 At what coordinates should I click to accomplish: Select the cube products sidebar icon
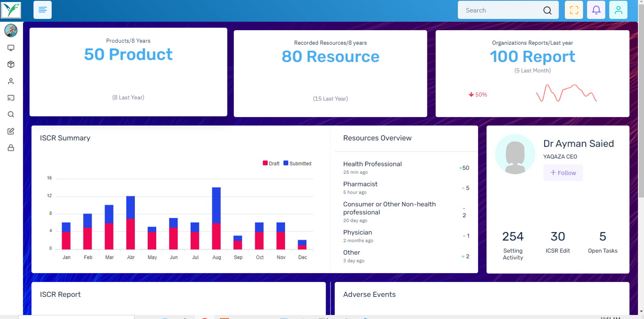coord(11,64)
